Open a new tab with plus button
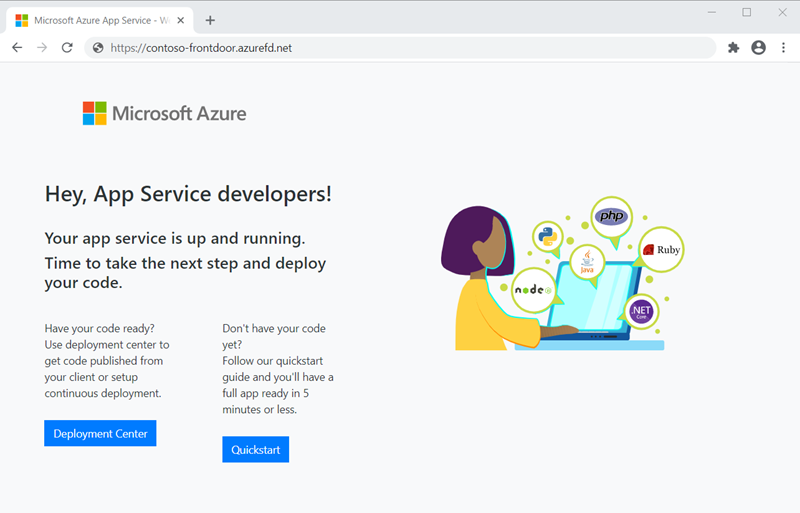 point(210,20)
